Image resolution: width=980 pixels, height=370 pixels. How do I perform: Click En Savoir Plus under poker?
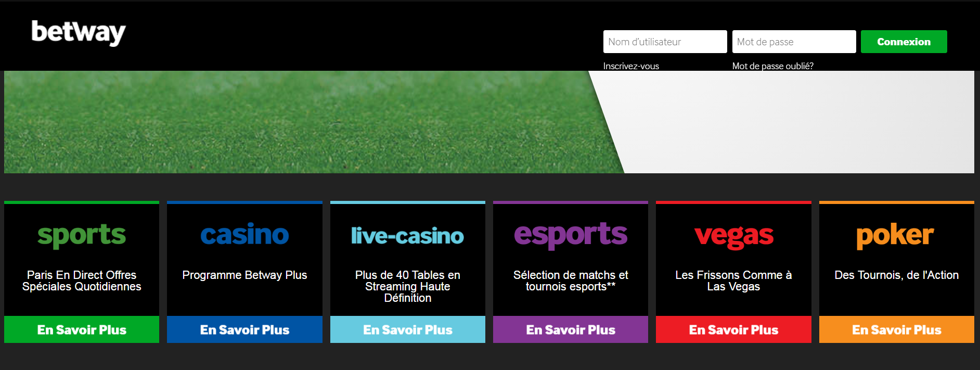(x=897, y=329)
